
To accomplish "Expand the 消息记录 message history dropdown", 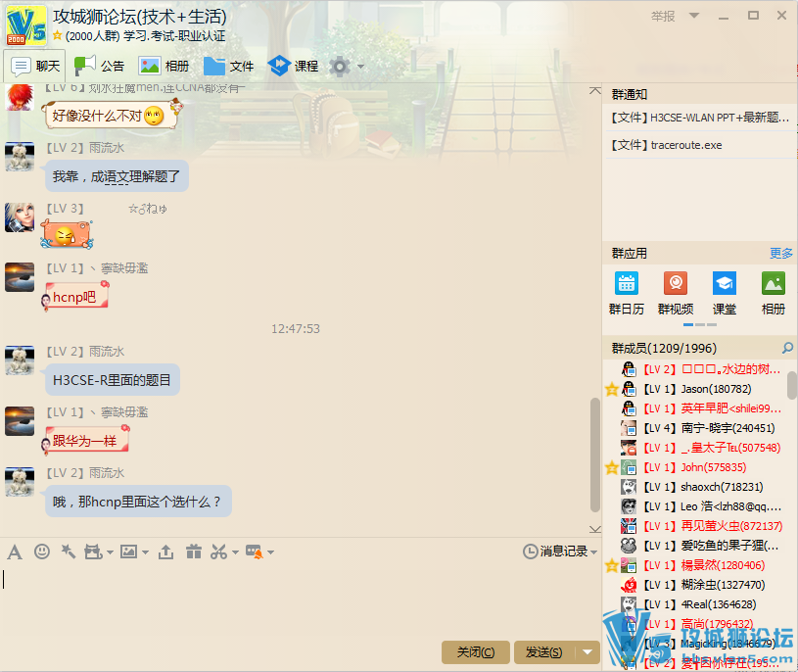I will (x=593, y=552).
